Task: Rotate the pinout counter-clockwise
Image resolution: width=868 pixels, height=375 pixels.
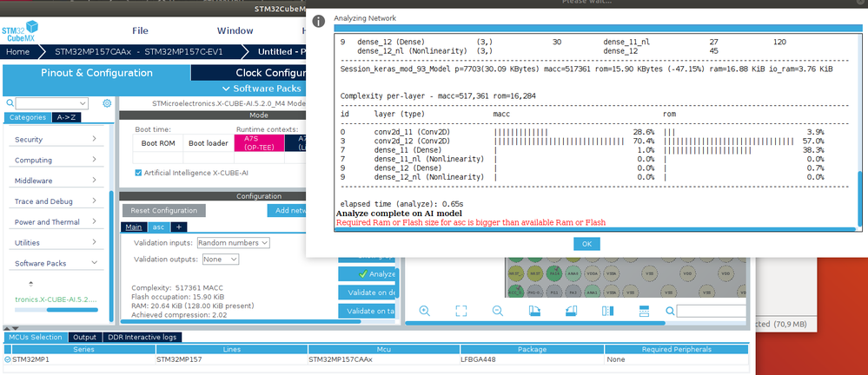Action: click(572, 311)
